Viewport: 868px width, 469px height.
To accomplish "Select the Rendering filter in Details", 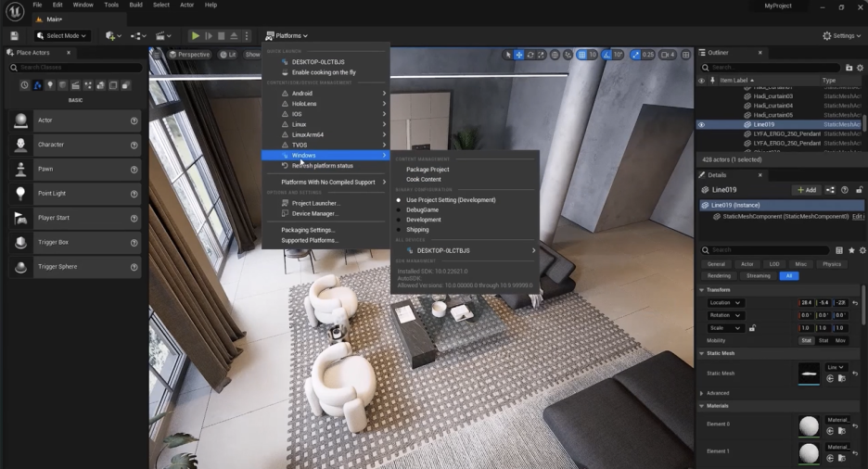I will (x=719, y=276).
